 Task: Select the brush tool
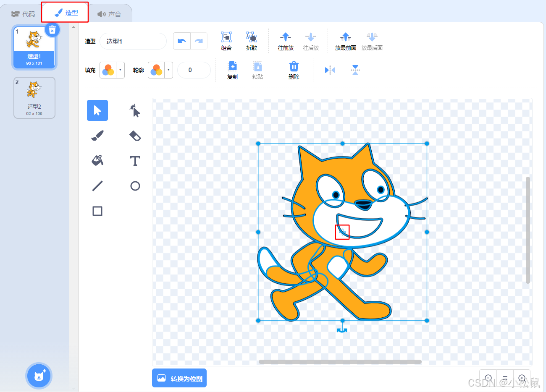pos(97,136)
